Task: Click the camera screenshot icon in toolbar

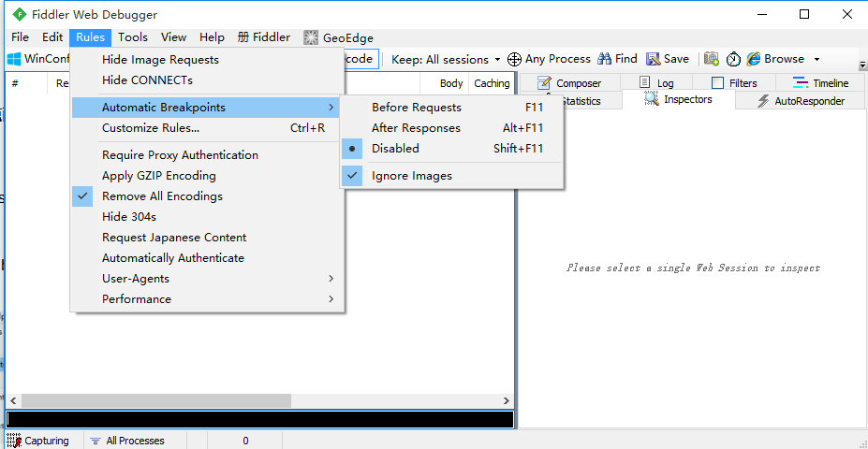Action: click(712, 59)
